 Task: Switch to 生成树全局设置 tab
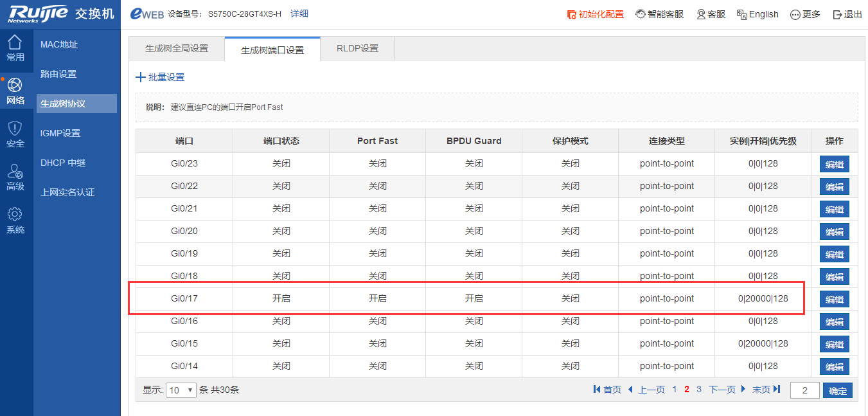click(177, 48)
